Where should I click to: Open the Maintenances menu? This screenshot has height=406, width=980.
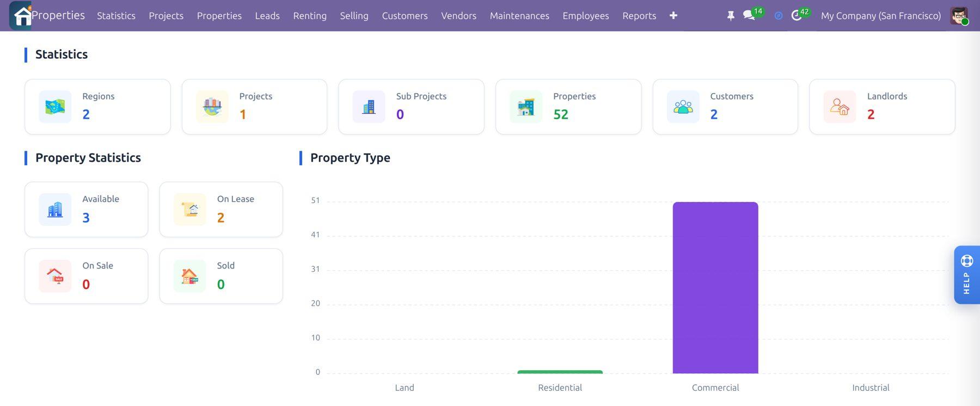519,16
